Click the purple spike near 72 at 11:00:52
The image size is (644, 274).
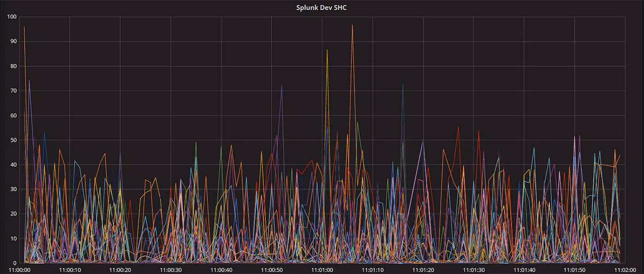[x=282, y=85]
